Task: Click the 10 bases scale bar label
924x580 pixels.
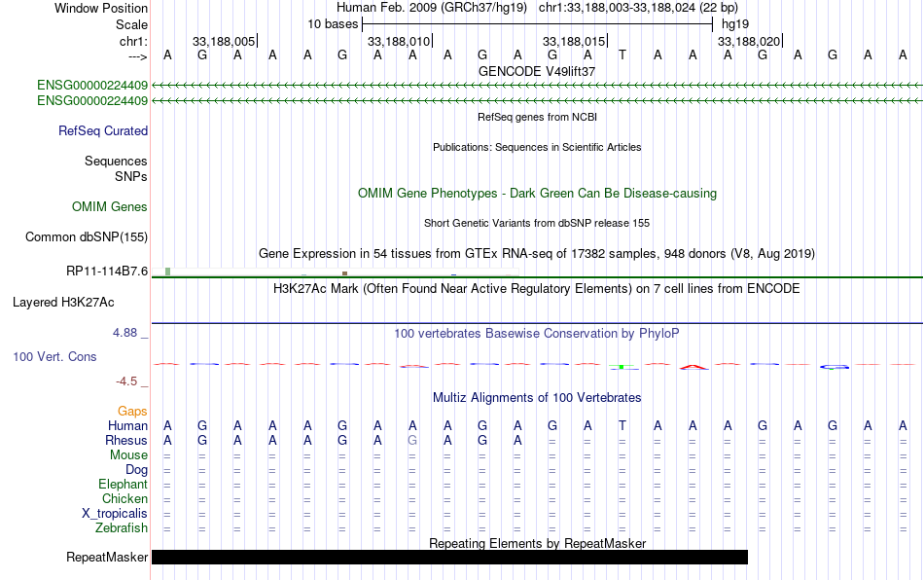Action: (333, 24)
